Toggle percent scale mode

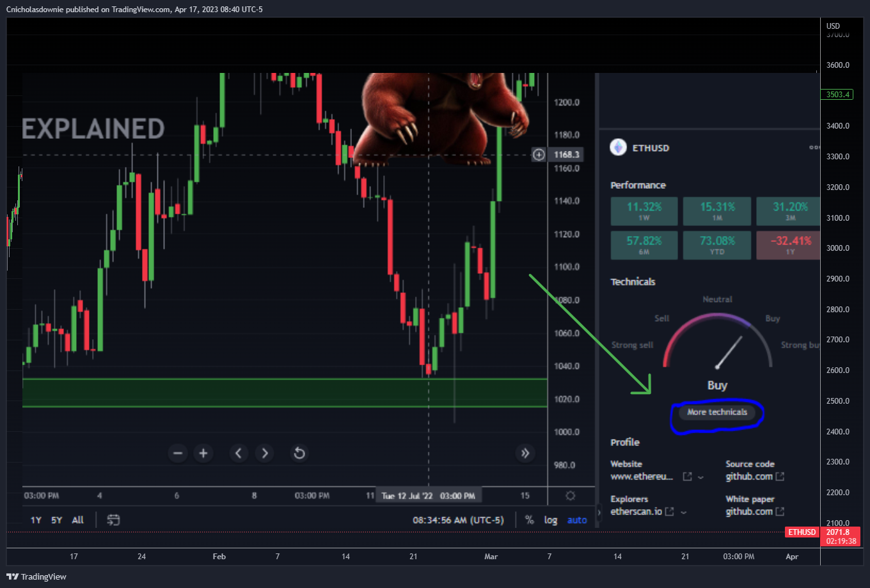[530, 520]
